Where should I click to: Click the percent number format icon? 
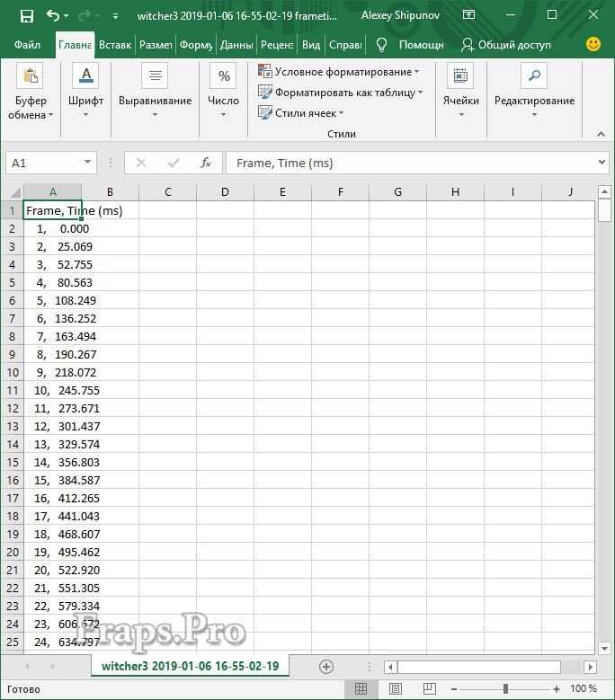pyautogui.click(x=223, y=75)
